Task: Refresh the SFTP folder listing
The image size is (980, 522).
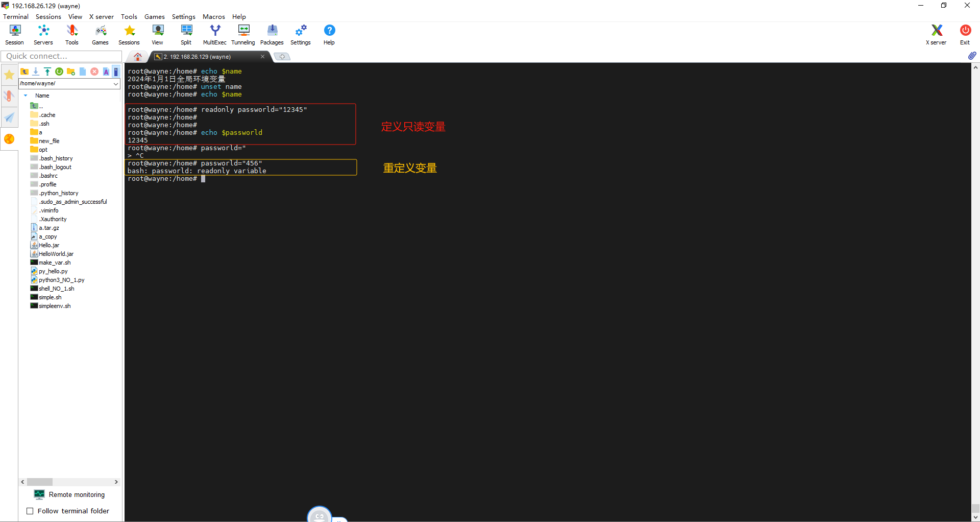Action: (x=59, y=72)
